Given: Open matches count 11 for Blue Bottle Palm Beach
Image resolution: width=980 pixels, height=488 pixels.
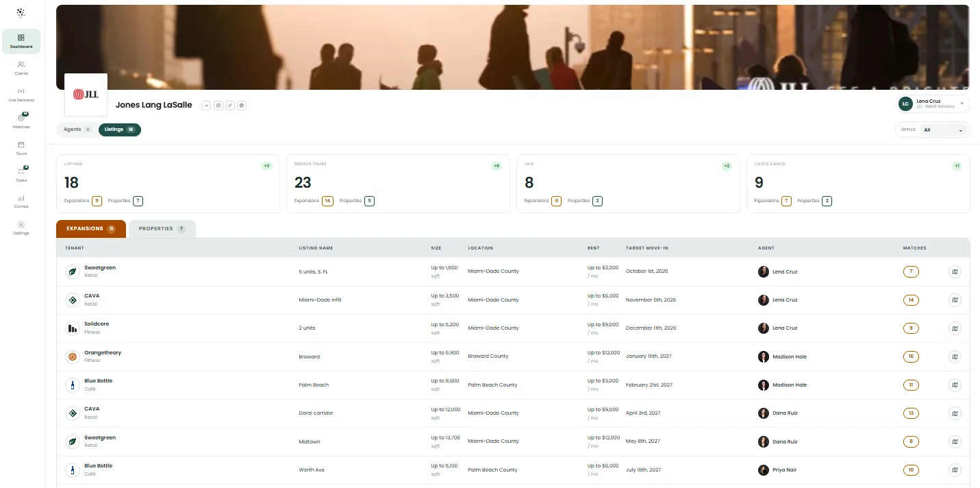Looking at the screenshot, I should point(911,385).
